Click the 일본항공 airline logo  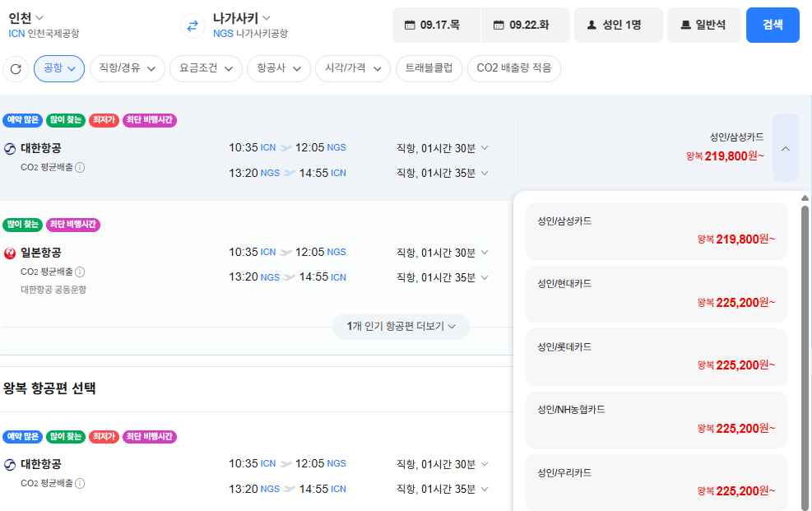[x=9, y=253]
